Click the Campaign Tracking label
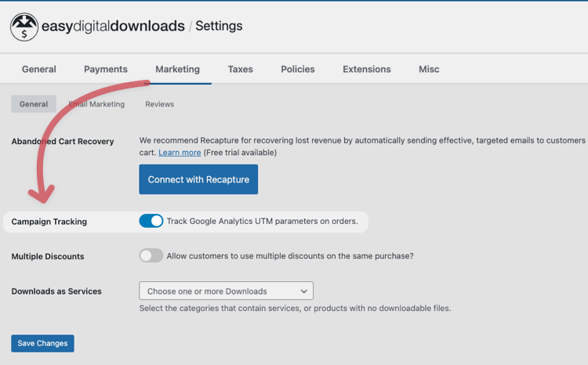Image resolution: width=588 pixels, height=365 pixels. click(49, 222)
